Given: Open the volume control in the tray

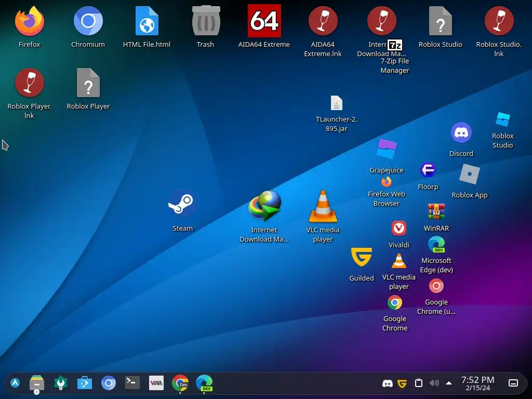Looking at the screenshot, I should point(434,383).
